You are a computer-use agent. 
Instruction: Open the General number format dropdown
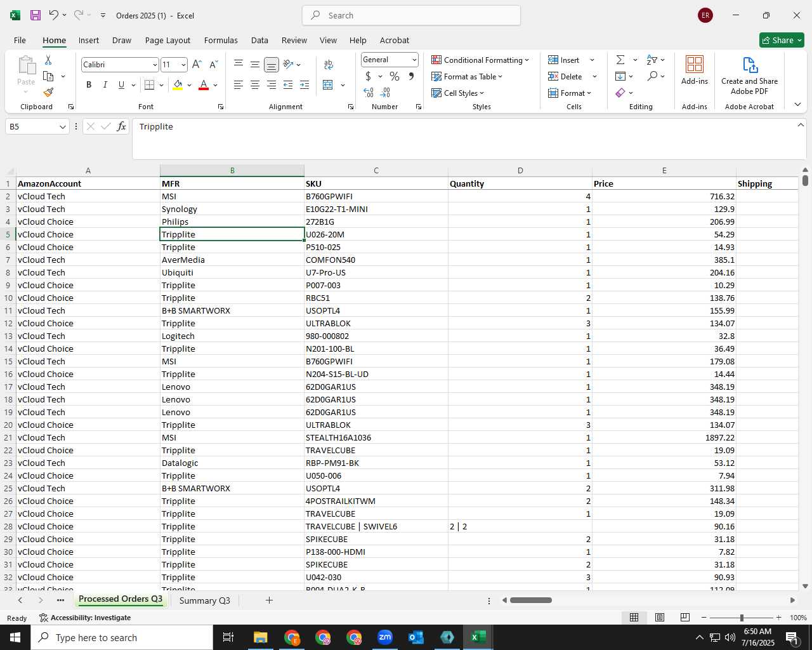tap(414, 60)
